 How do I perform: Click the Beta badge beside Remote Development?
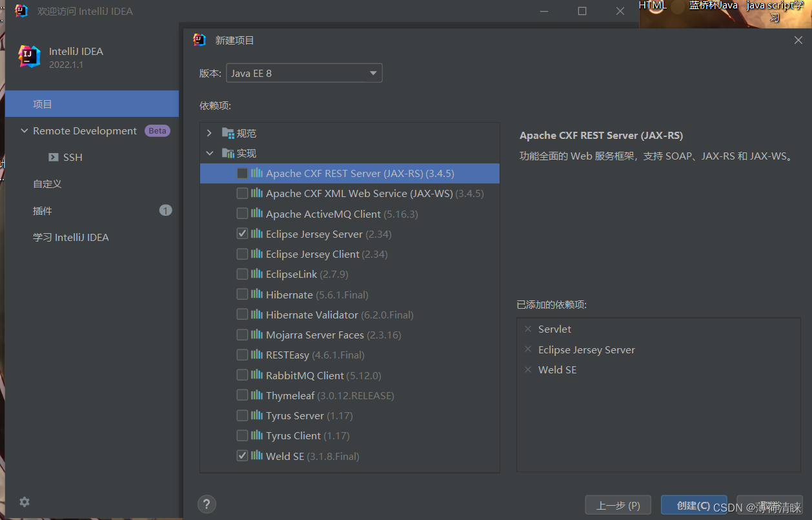tap(157, 131)
